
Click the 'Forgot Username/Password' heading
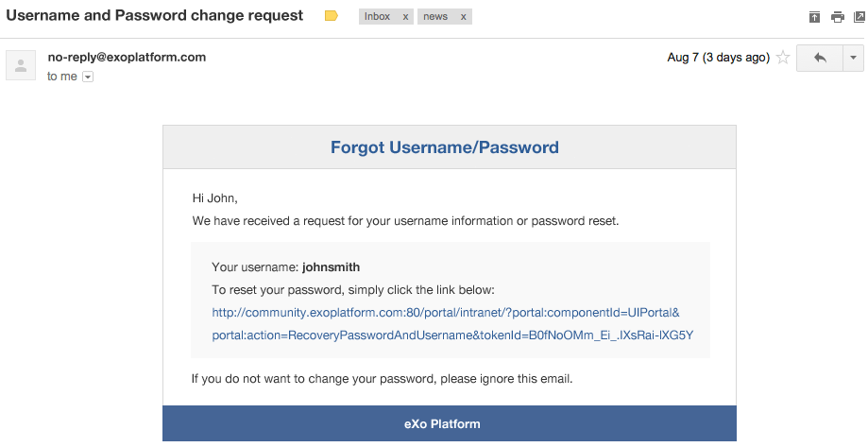[x=445, y=147]
